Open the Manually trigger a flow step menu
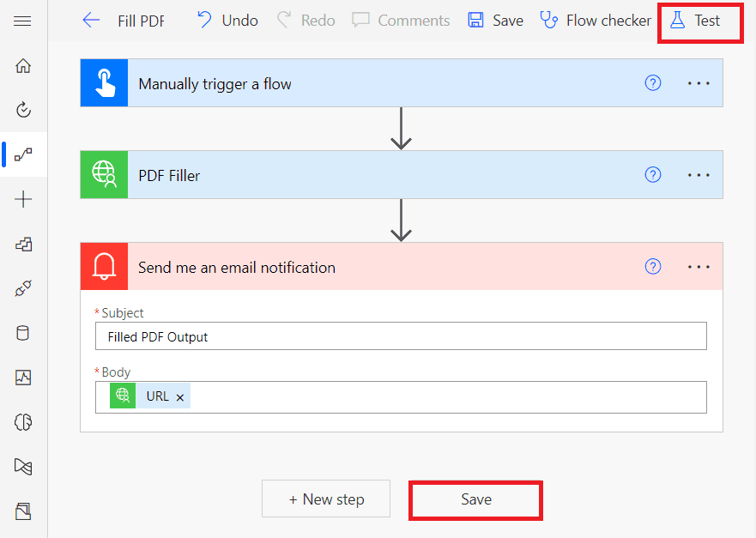The height and width of the screenshot is (538, 756). 699,82
